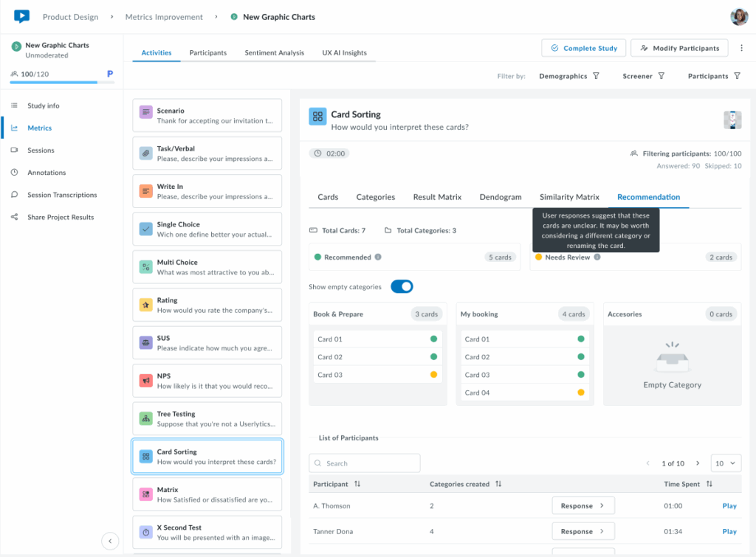Click the participant Search input field

365,463
